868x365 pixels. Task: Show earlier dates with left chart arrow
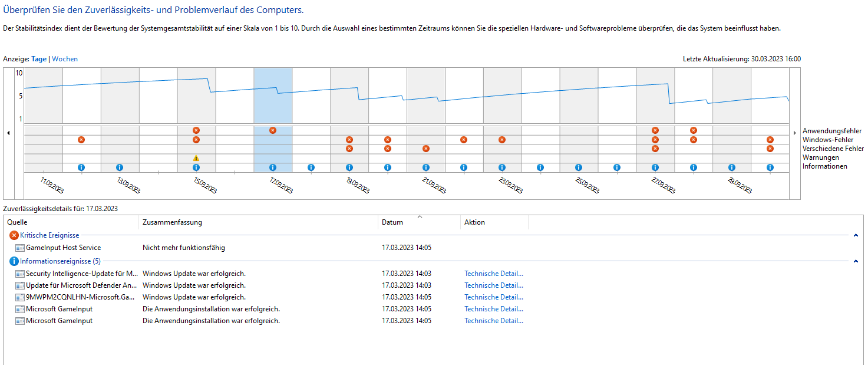8,133
